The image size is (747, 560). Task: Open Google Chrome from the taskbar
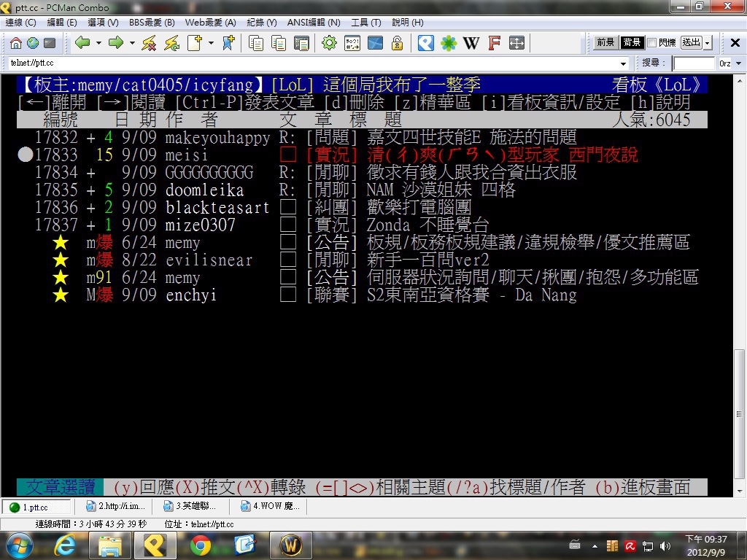pyautogui.click(x=201, y=545)
